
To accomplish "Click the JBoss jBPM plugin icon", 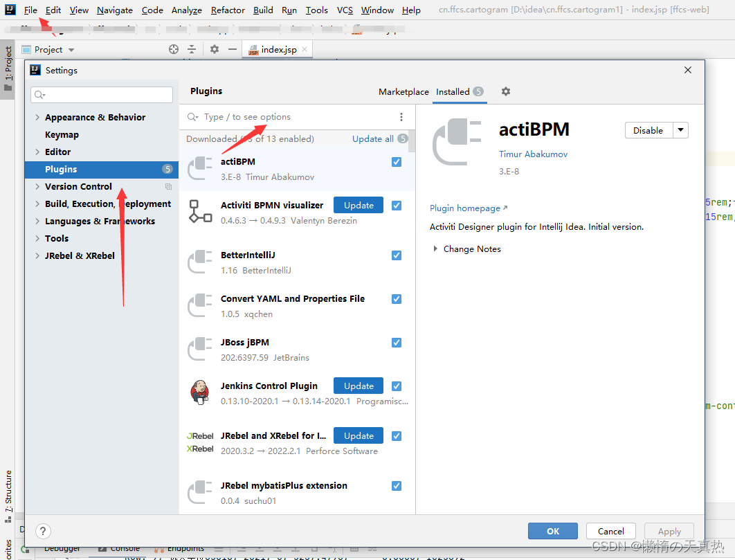I will click(x=200, y=349).
